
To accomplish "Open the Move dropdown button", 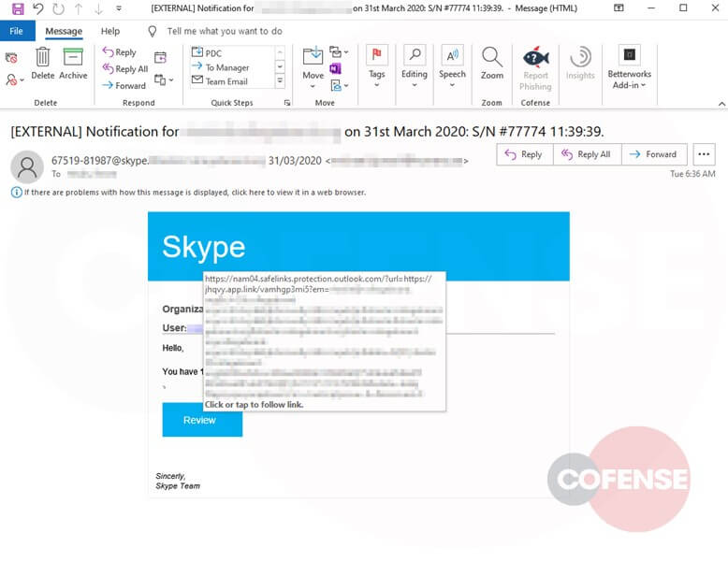I will pyautogui.click(x=313, y=67).
